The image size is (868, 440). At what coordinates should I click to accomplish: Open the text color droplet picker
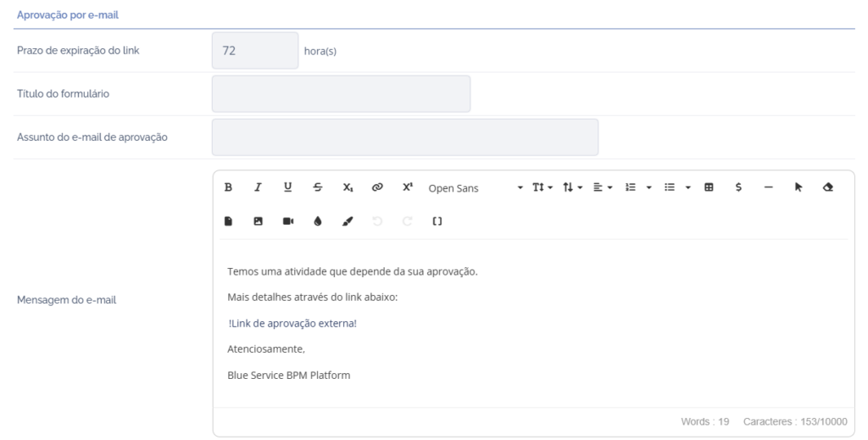point(317,221)
